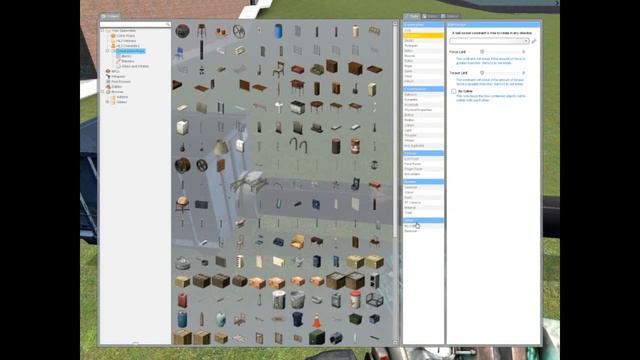Select the Face Poser tool
This screenshot has width=640, height=360.
pyautogui.click(x=423, y=164)
